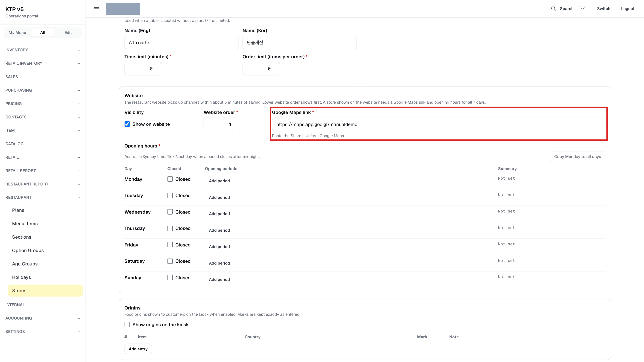Expand the PRICING sidebar section
The height and width of the screenshot is (362, 644).
coord(43,104)
